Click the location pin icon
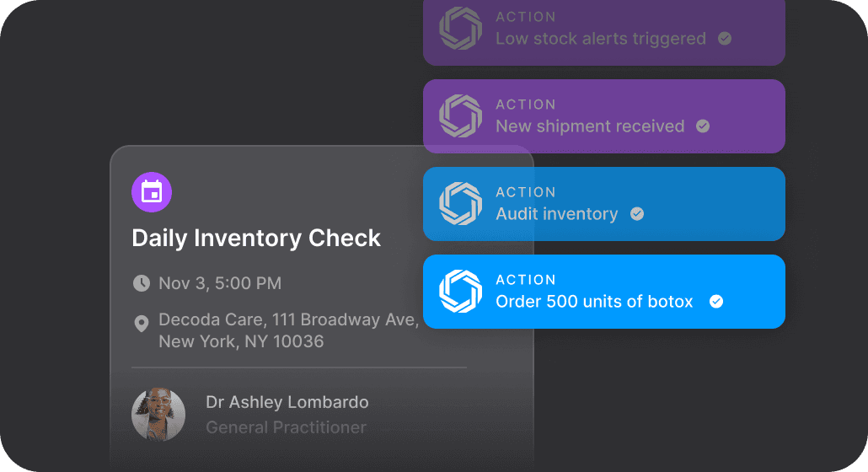 click(x=142, y=323)
